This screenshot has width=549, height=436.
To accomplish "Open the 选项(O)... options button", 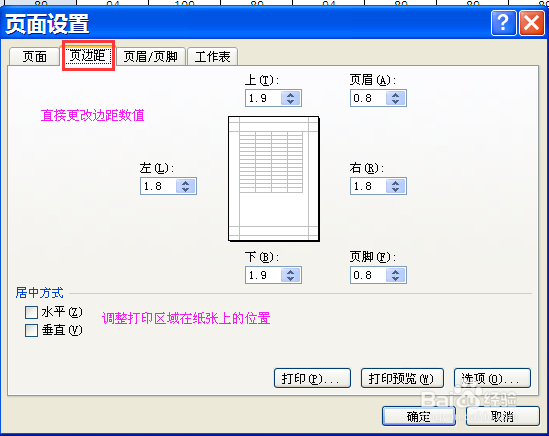I will pos(492,378).
